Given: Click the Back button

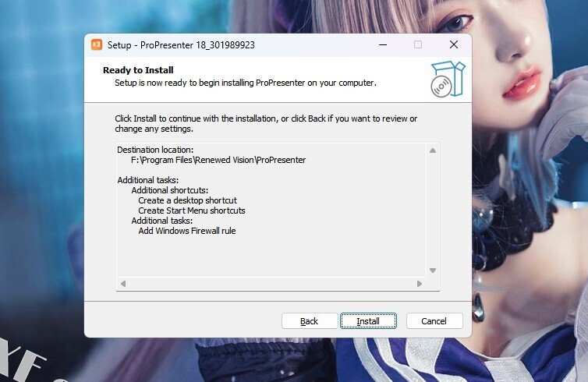Looking at the screenshot, I should click(x=310, y=321).
